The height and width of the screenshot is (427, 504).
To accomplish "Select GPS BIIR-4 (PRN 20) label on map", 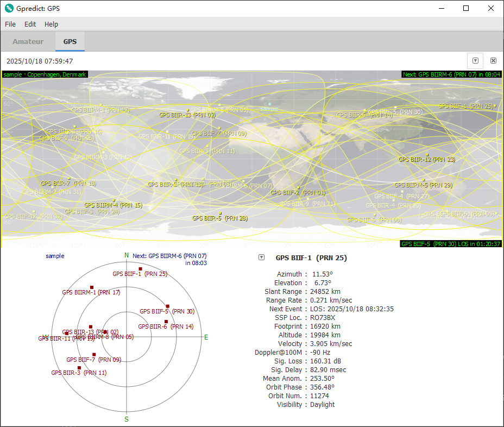I will point(393,205).
